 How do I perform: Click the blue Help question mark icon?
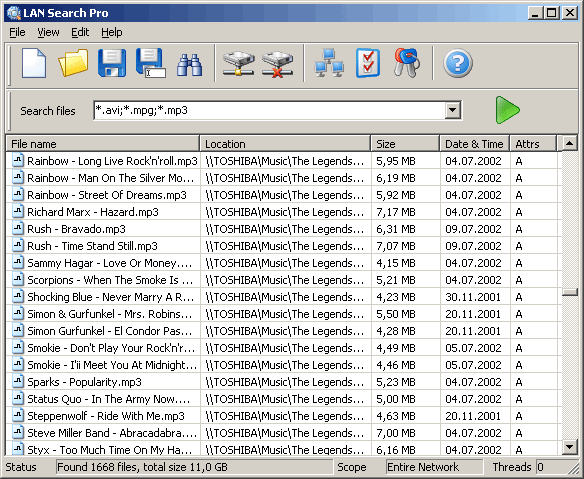point(458,63)
